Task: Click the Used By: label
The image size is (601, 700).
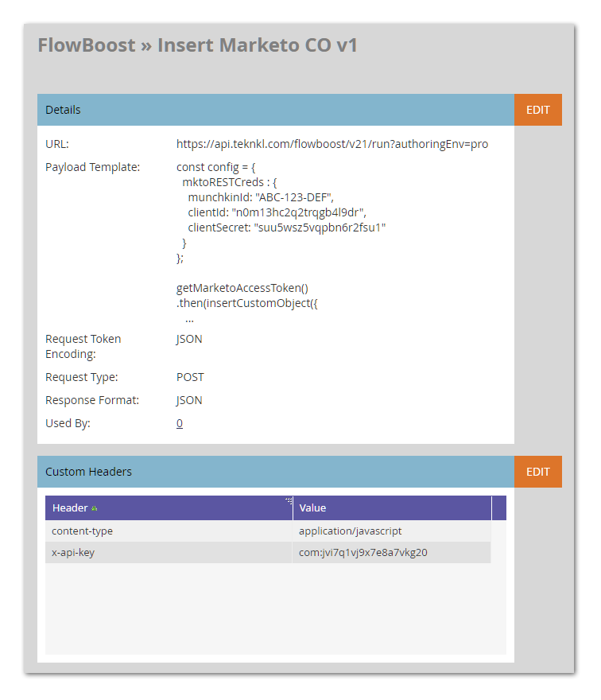Action: tap(68, 423)
